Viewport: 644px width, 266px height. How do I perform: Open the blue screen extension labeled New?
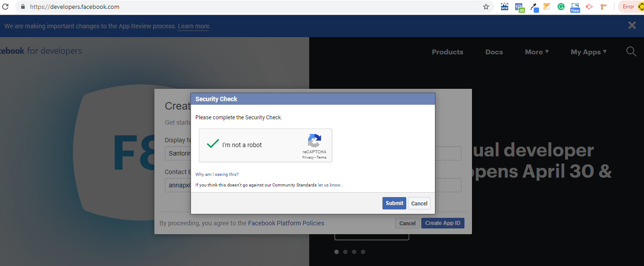point(575,8)
